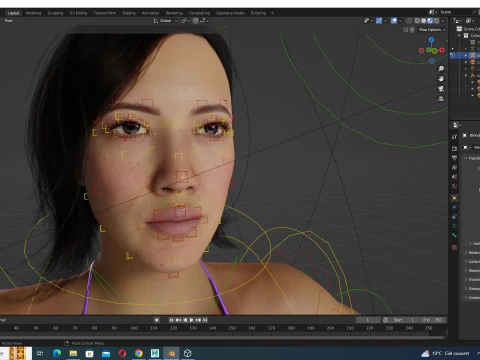Open the Object properties tab
480x360 pixels.
[x=454, y=198]
